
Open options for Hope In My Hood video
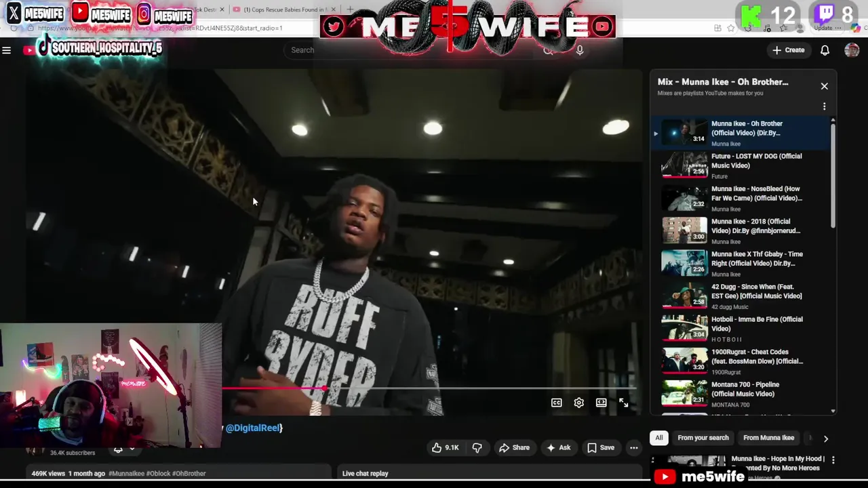[x=833, y=460]
